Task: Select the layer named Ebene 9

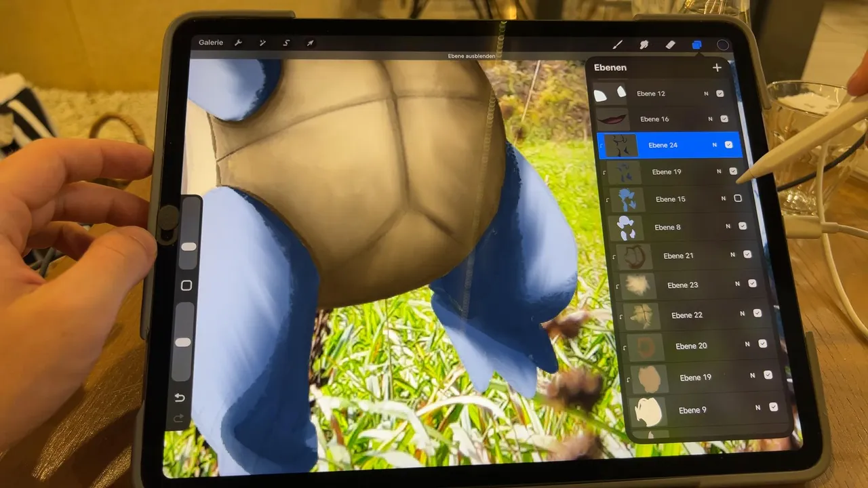Action: click(x=692, y=411)
